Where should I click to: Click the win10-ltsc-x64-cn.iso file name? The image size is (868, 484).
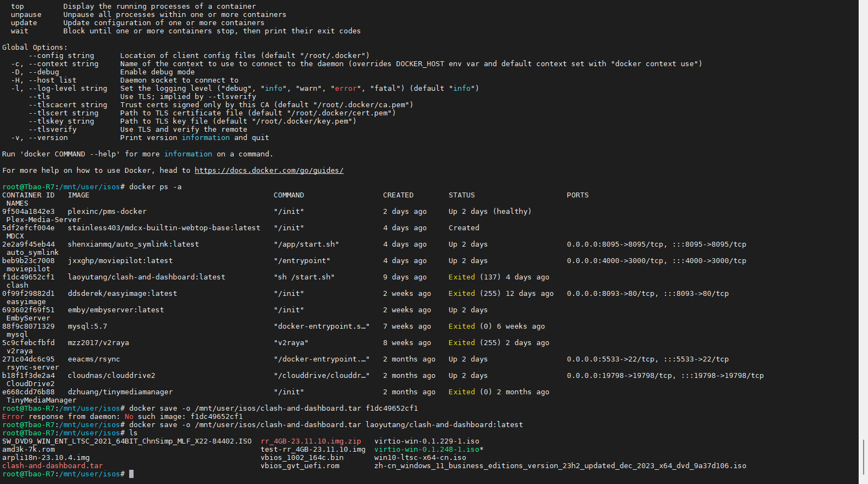[420, 458]
